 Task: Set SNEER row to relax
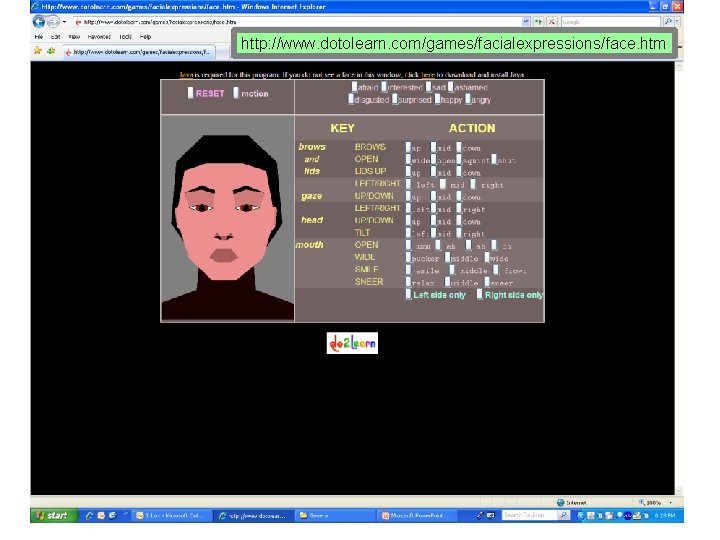(x=408, y=282)
